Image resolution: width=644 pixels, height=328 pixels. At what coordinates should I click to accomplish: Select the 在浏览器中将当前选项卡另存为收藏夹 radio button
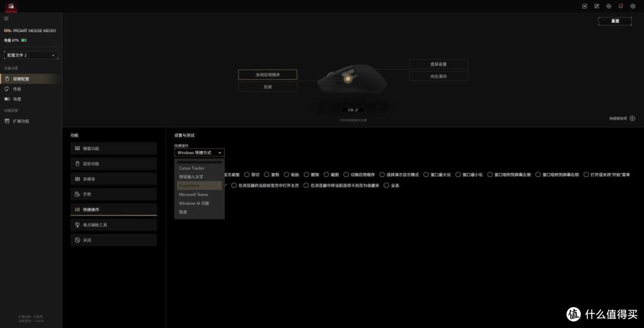coord(306,185)
